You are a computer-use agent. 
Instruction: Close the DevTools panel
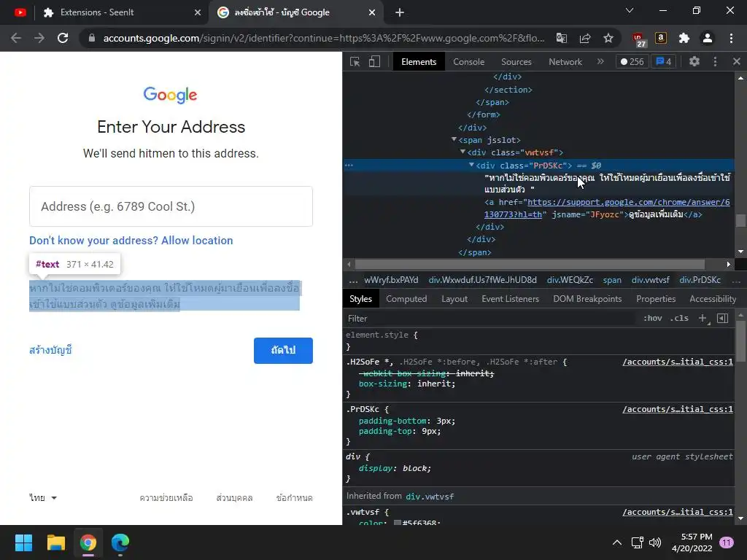tap(737, 61)
